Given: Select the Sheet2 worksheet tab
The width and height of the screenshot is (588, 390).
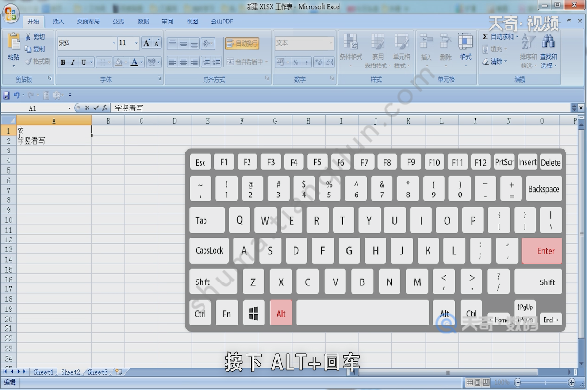Looking at the screenshot, I should tap(70, 372).
